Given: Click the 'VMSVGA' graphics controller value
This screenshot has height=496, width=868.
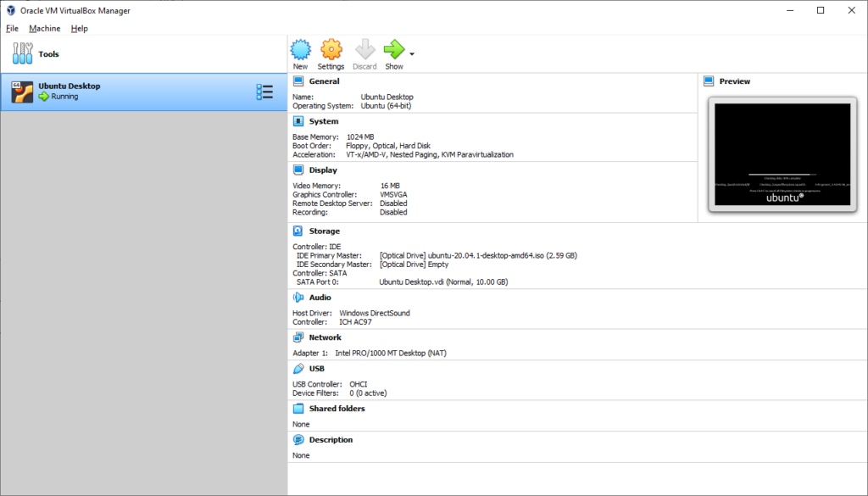Looking at the screenshot, I should click(393, 195).
